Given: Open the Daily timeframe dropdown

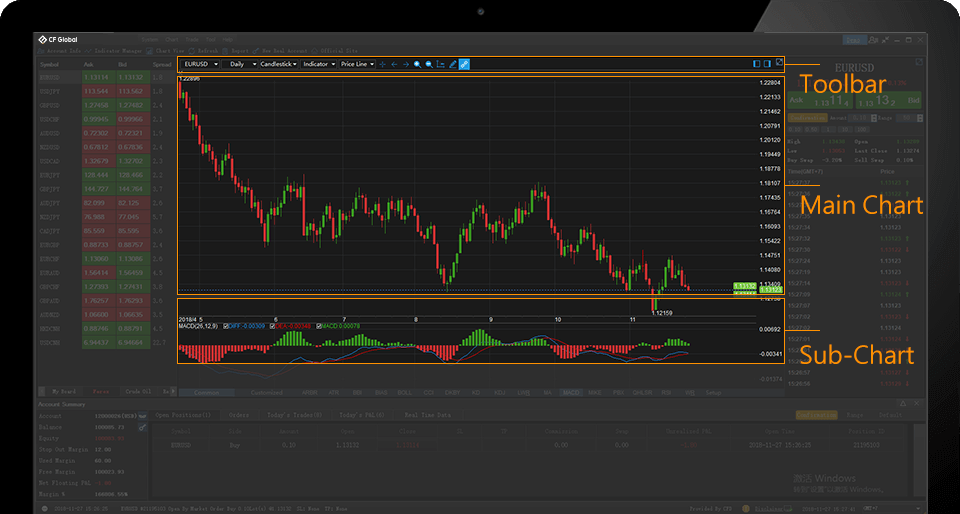Looking at the screenshot, I should [x=240, y=64].
